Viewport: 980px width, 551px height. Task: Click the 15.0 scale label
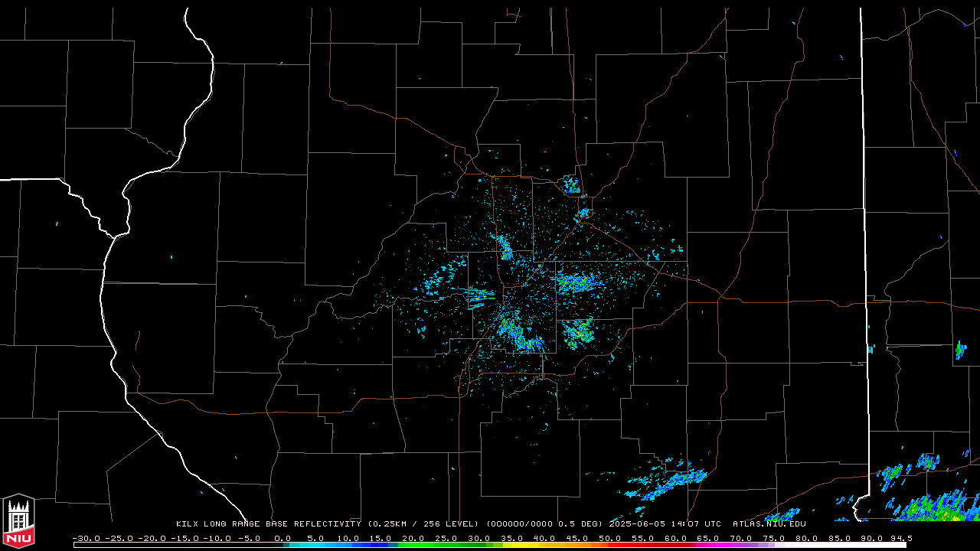pos(381,539)
